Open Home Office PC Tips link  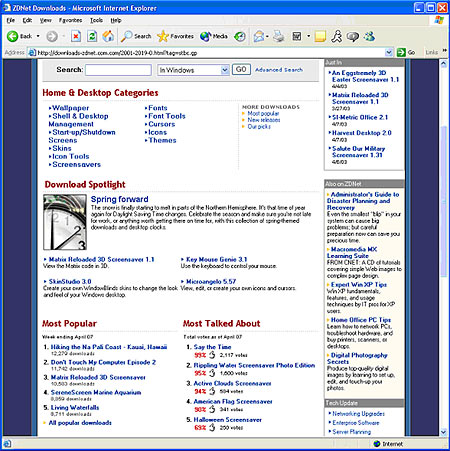point(361,320)
